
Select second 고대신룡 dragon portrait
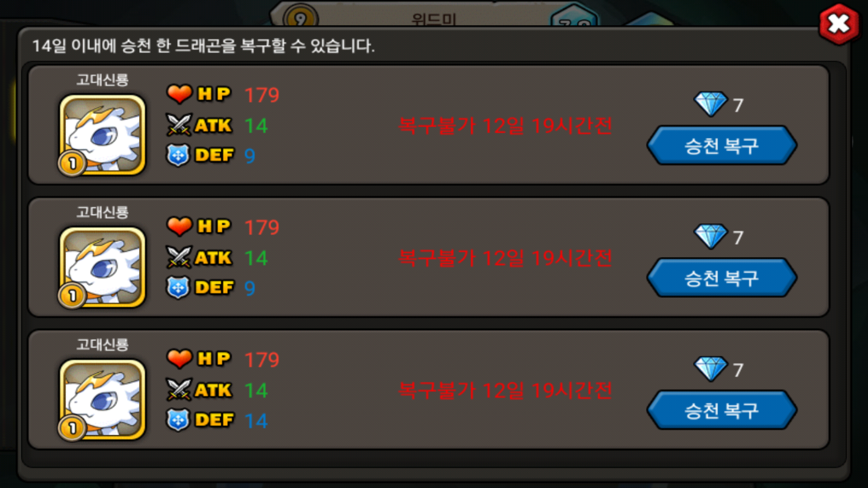pyautogui.click(x=103, y=267)
